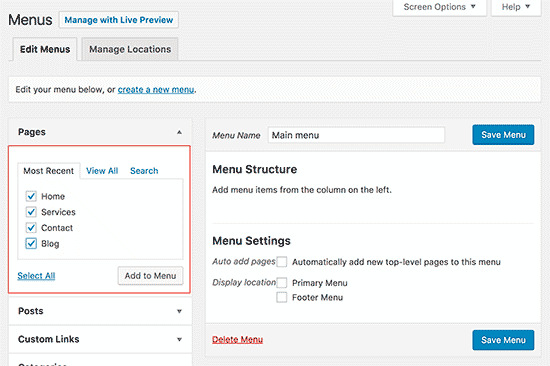Uncheck the Blog page checkbox
Image resolution: width=550 pixels, height=366 pixels.
[x=31, y=243]
